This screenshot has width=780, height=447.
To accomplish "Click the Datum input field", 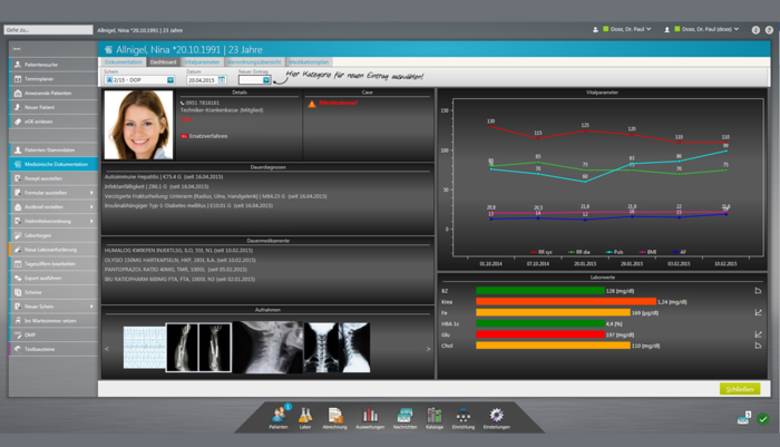I will (207, 79).
